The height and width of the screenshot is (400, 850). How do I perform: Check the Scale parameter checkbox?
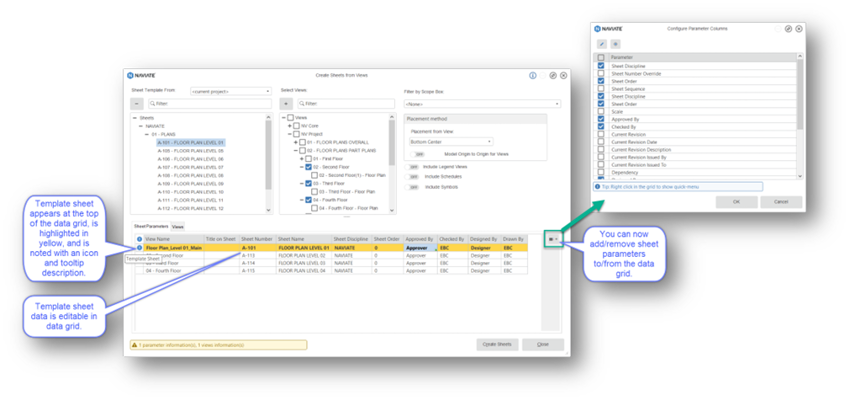coord(601,111)
